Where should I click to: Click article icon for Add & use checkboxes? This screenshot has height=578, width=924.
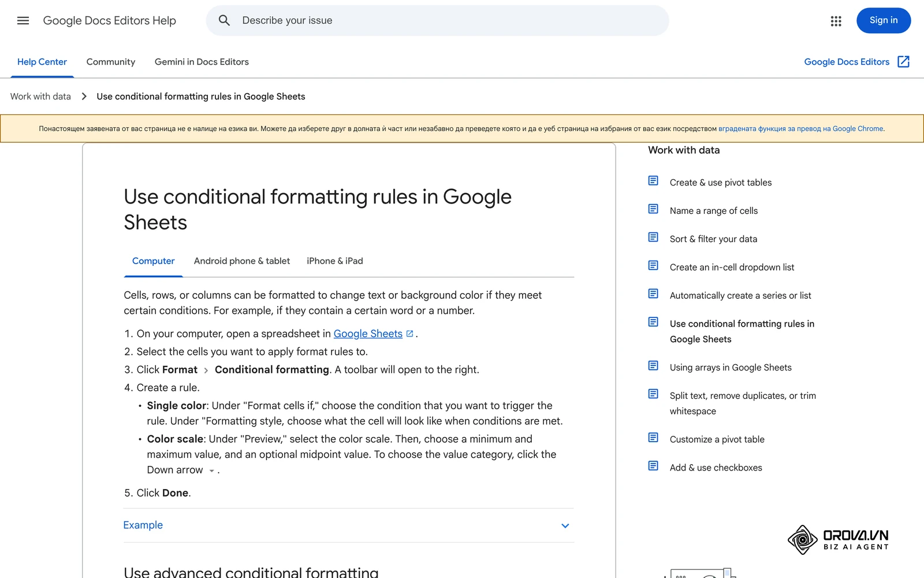tap(653, 466)
